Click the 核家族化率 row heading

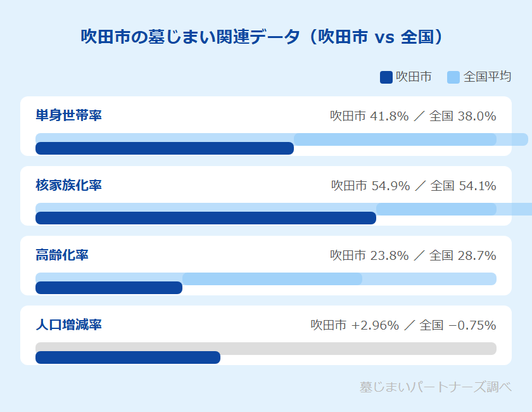68,186
